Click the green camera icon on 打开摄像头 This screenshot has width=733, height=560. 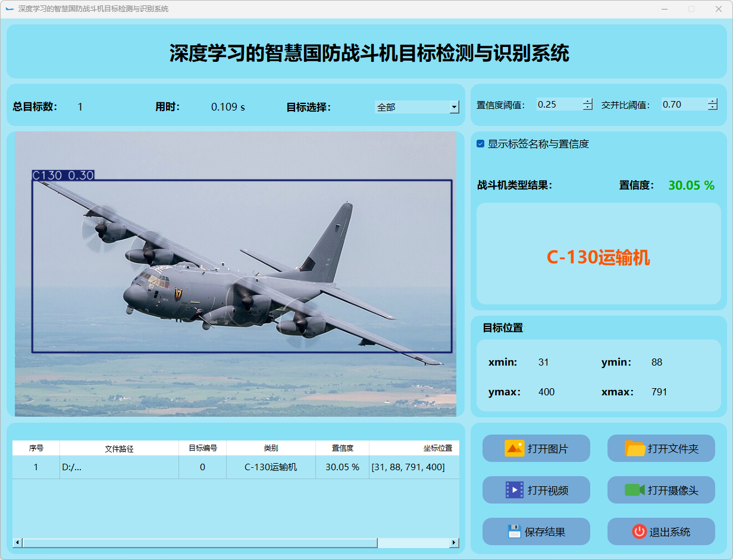pyautogui.click(x=635, y=490)
